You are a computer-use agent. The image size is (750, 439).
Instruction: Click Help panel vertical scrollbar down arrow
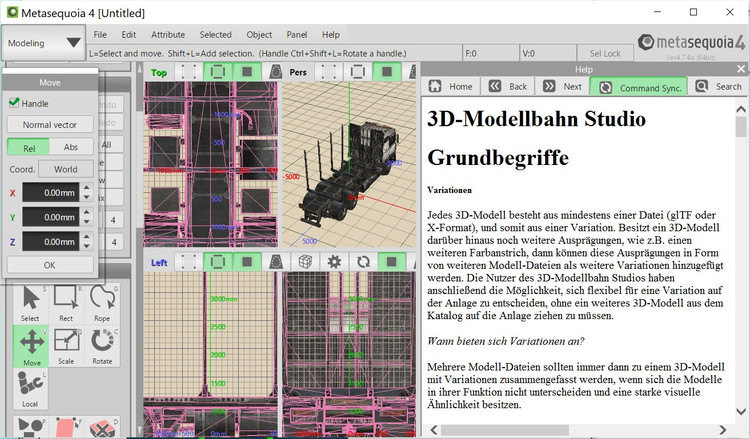pos(741,411)
